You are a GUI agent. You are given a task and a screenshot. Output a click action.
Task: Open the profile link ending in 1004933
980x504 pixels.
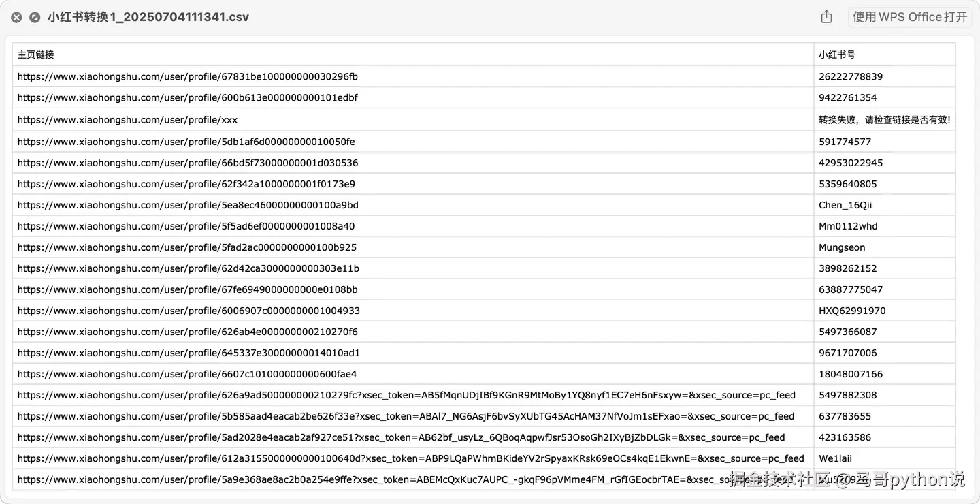pos(184,310)
